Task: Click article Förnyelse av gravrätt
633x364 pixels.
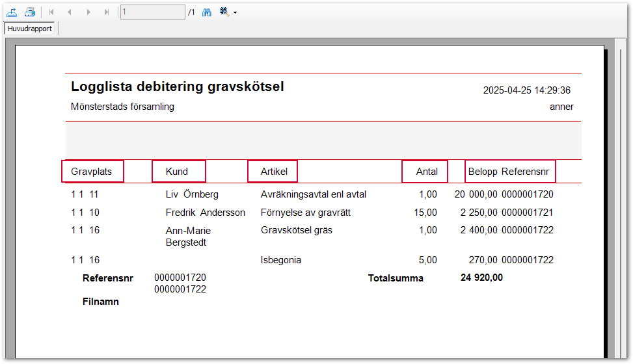Action: coord(306,213)
